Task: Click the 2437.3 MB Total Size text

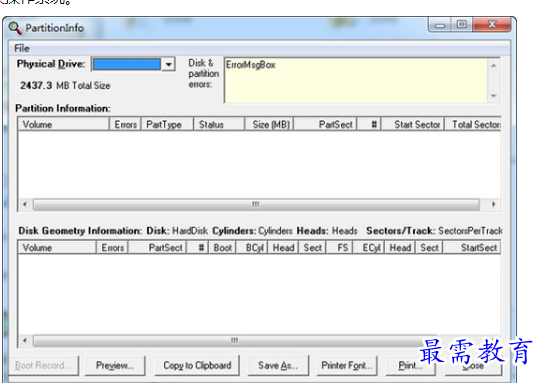Action: [x=65, y=86]
